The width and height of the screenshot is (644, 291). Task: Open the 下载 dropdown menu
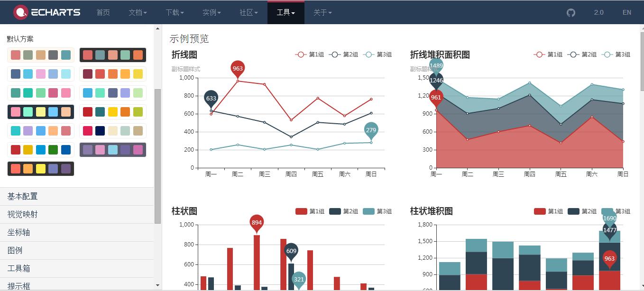coord(174,12)
